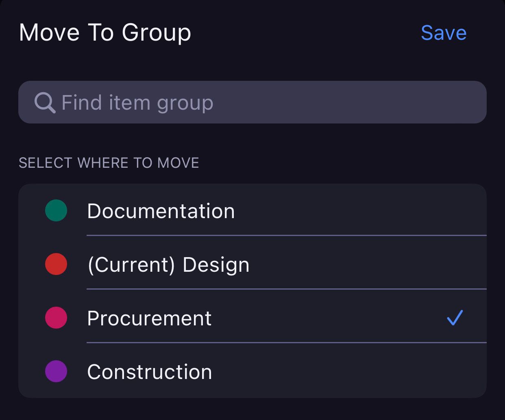
Task: Select the Procurement group name
Action: (x=149, y=318)
